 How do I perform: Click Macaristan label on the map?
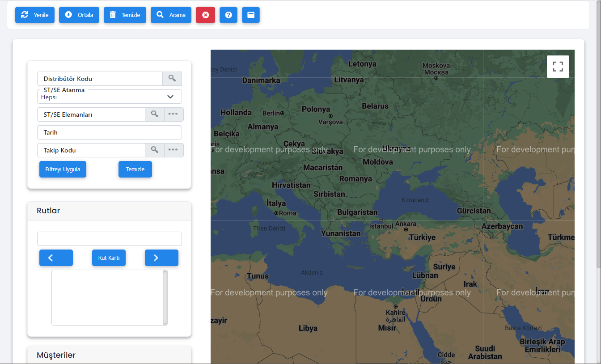pos(323,168)
